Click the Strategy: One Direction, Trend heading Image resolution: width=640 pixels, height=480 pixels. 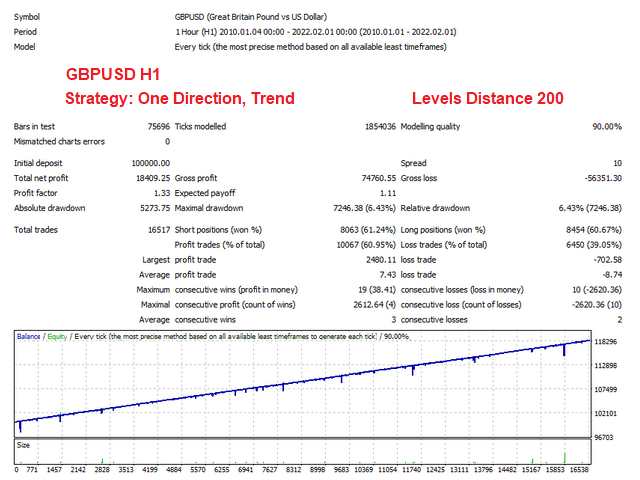click(x=180, y=98)
